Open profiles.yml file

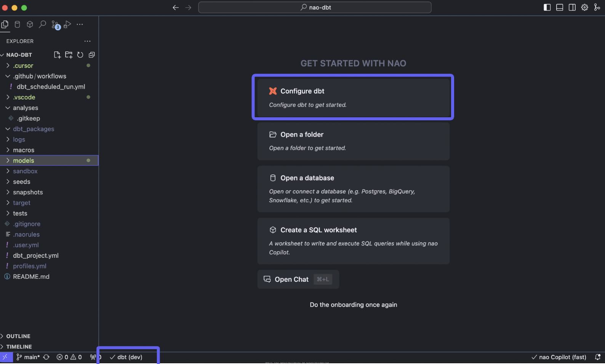(49, 266)
